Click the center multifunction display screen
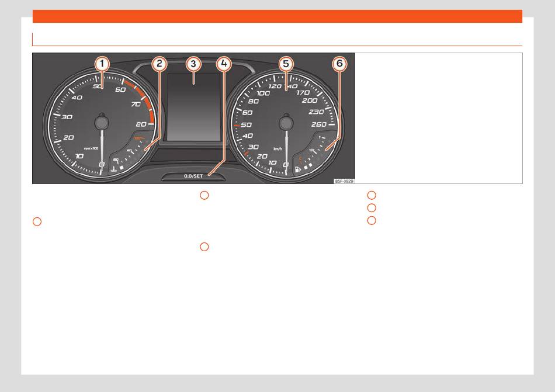 click(194, 107)
